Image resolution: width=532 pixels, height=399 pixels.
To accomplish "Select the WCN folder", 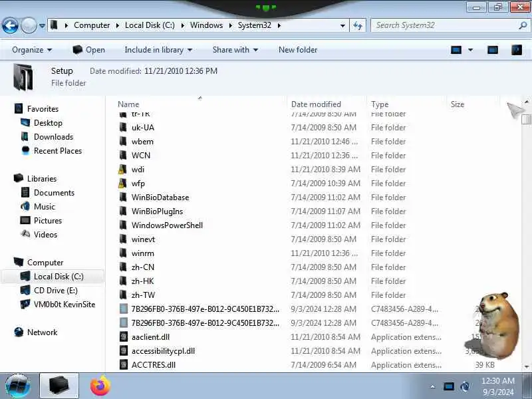I will [141, 156].
